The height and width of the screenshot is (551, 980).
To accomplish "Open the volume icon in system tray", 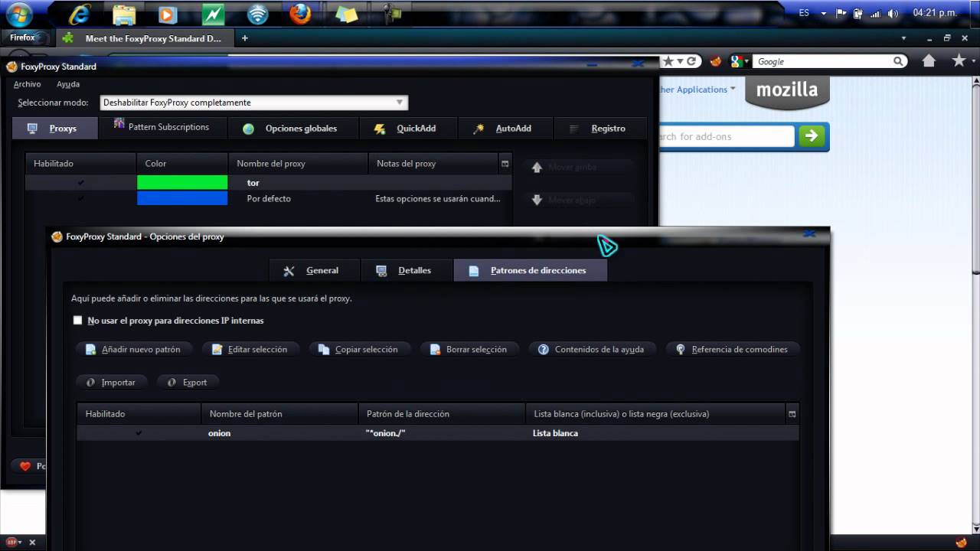I will coord(893,13).
